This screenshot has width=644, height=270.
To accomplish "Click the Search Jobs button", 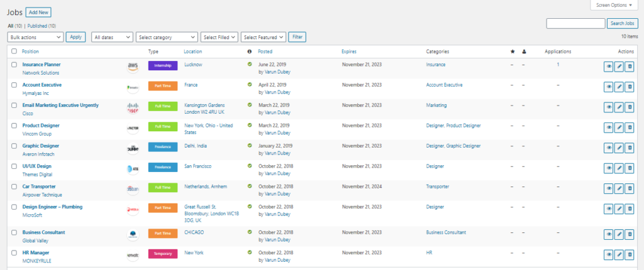I will point(623,23).
